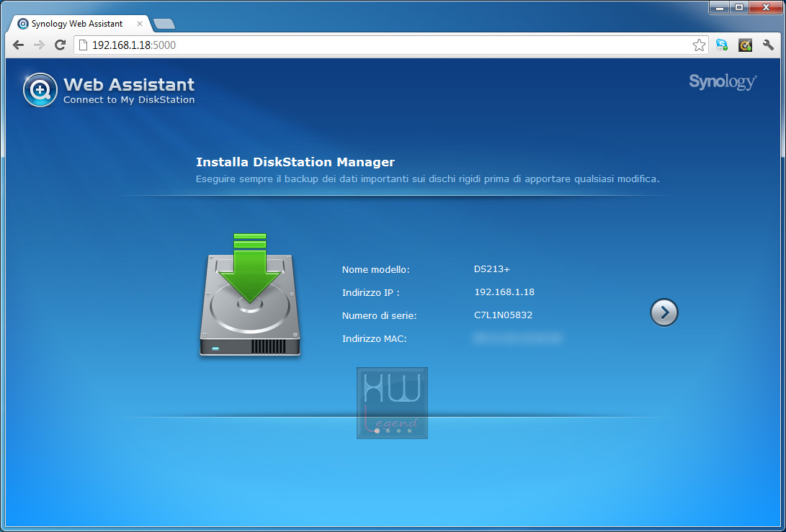Click the yellow checkmark extension icon

point(745,45)
